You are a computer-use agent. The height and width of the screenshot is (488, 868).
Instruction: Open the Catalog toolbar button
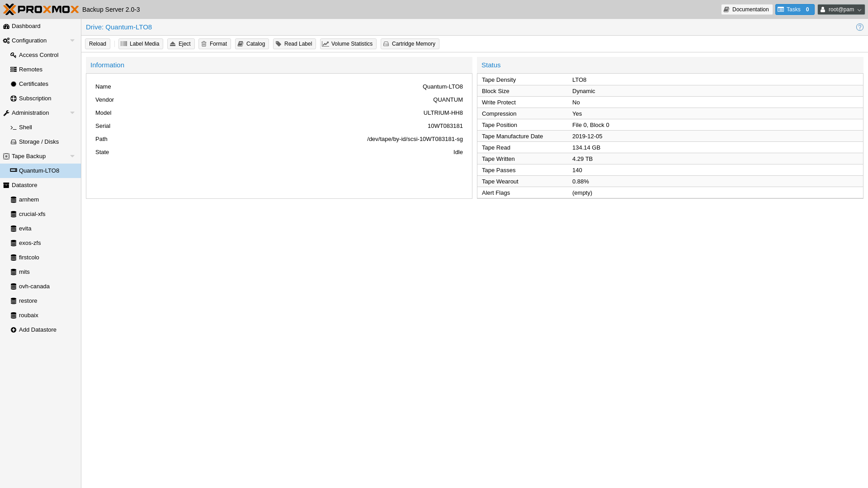coord(252,44)
